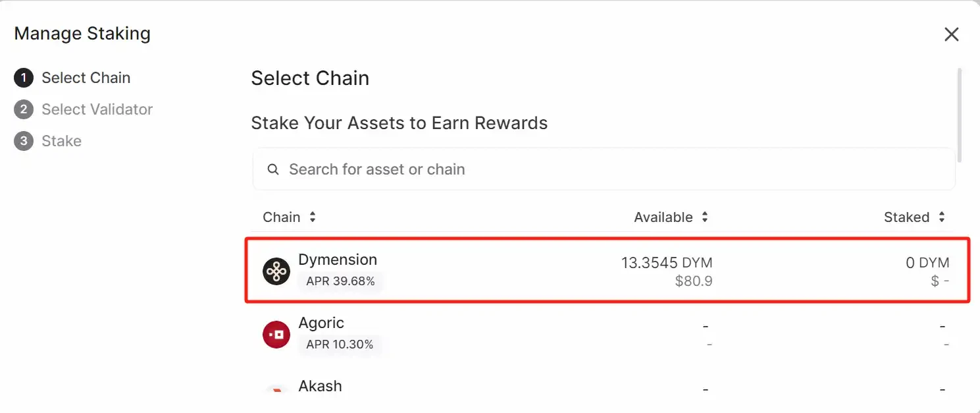Close the Manage Staking dialog
980x413 pixels.
tap(951, 34)
